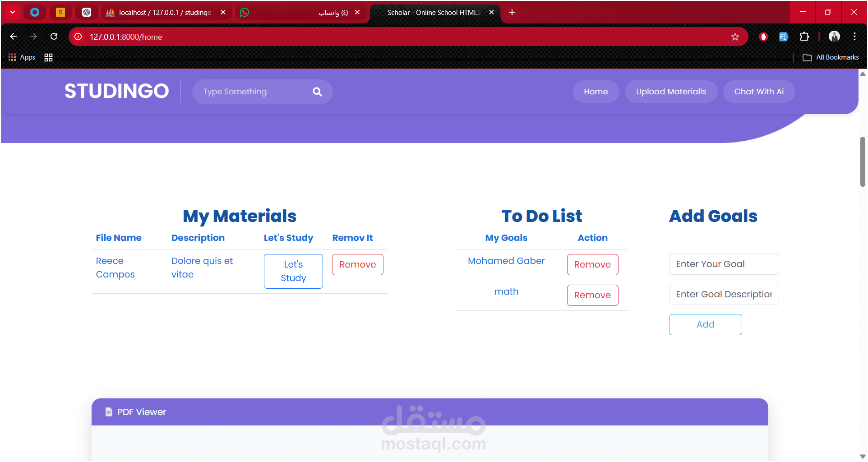Click the My Goals column header
Image resolution: width=868 pixels, height=462 pixels.
tap(506, 238)
